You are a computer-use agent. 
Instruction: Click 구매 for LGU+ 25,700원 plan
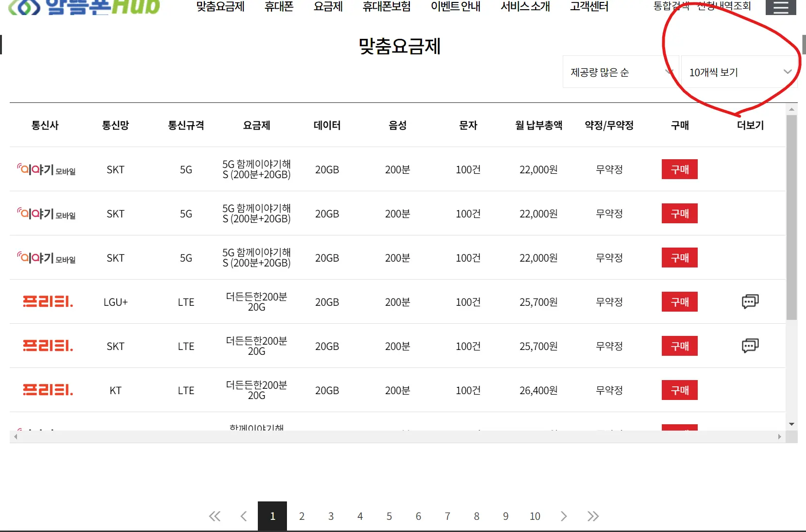click(680, 301)
